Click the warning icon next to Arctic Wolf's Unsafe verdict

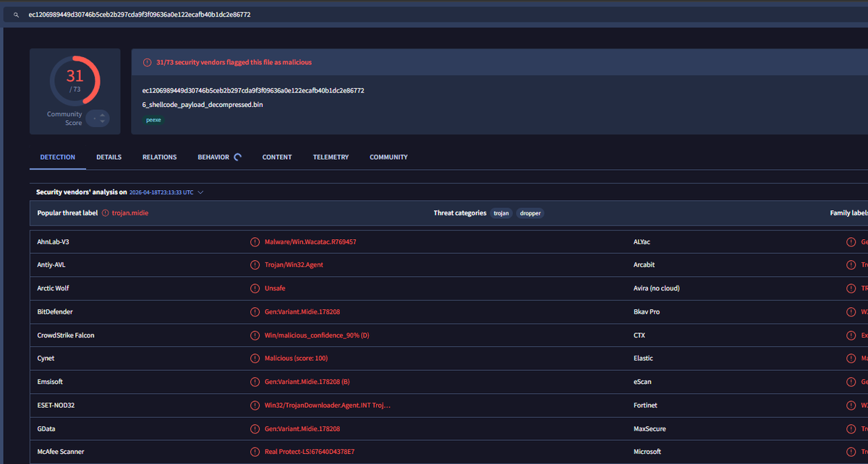[255, 288]
